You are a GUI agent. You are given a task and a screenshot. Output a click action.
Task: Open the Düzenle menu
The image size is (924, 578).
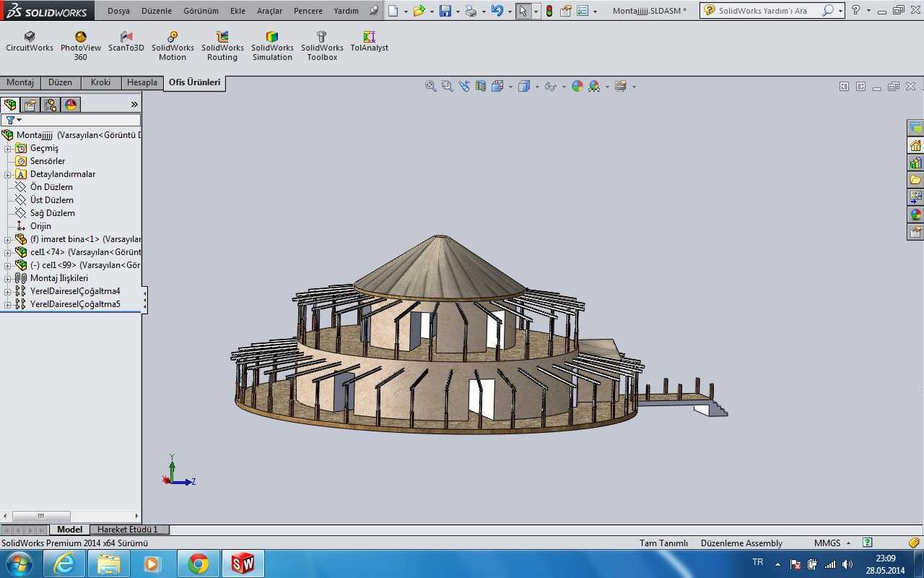pos(156,11)
